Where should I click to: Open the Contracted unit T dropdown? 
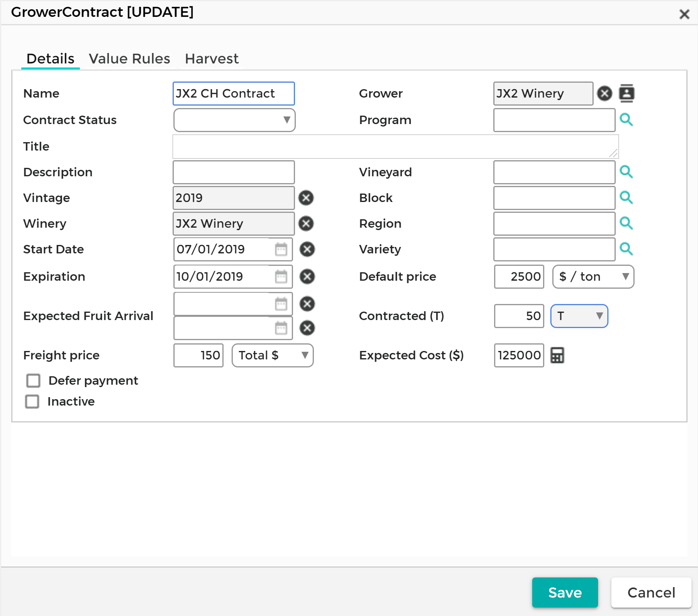(579, 316)
